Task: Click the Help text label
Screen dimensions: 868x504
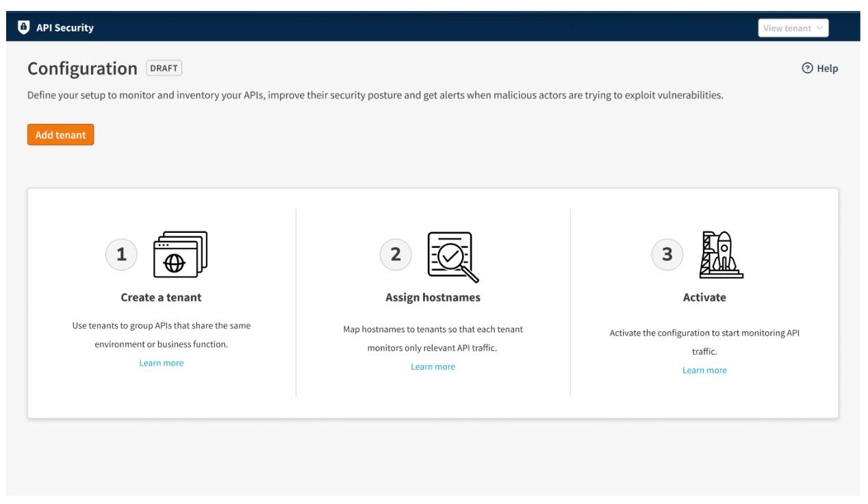Action: tap(827, 68)
